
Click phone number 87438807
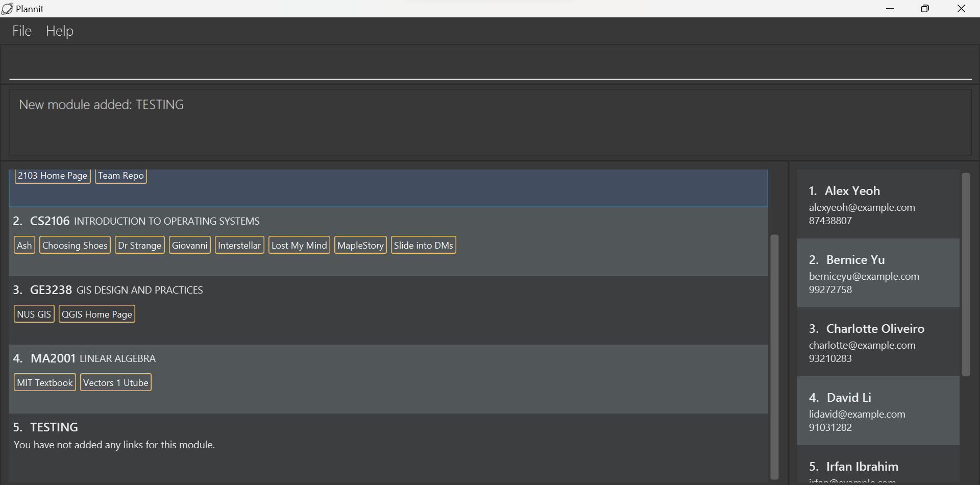(x=830, y=221)
